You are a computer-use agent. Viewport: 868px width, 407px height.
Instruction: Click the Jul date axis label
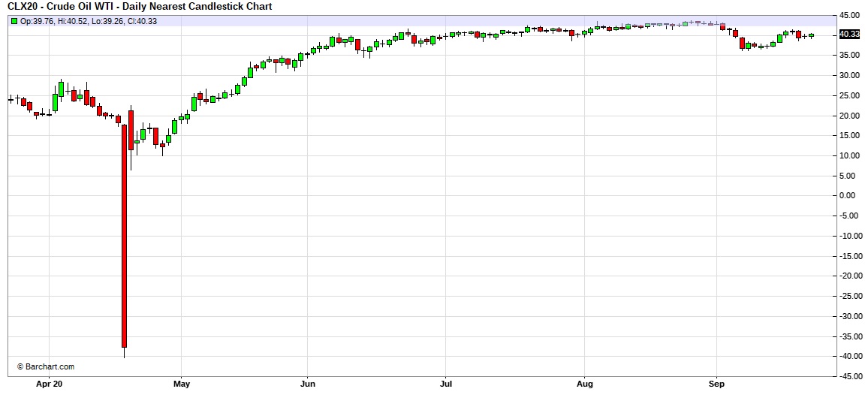445,384
